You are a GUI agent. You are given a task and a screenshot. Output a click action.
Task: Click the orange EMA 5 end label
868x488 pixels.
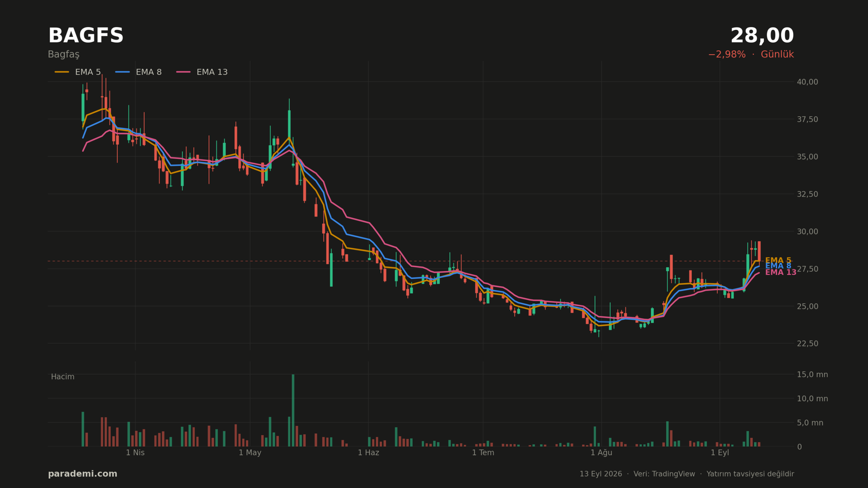click(778, 261)
